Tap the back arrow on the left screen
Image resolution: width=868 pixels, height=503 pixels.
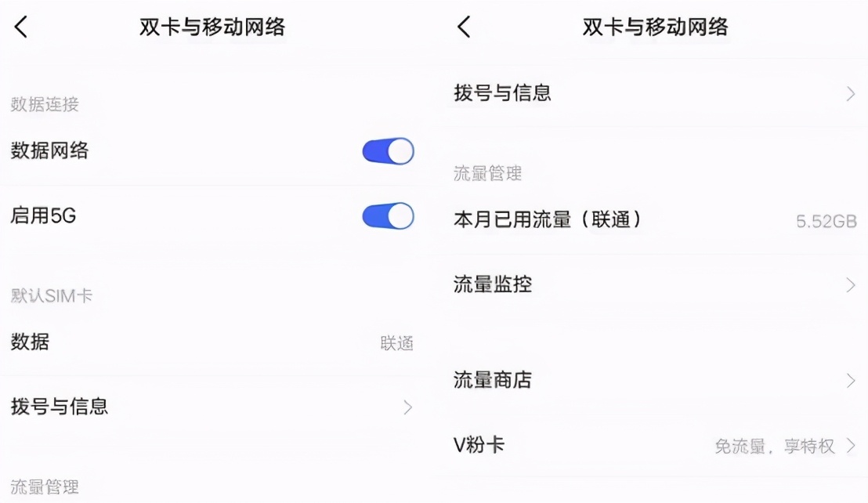coord(20,27)
